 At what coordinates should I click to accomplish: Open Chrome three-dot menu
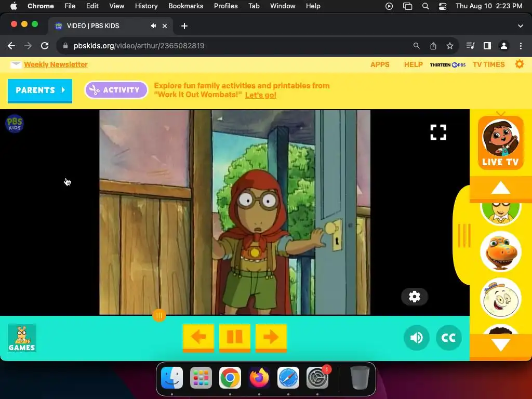tap(521, 46)
